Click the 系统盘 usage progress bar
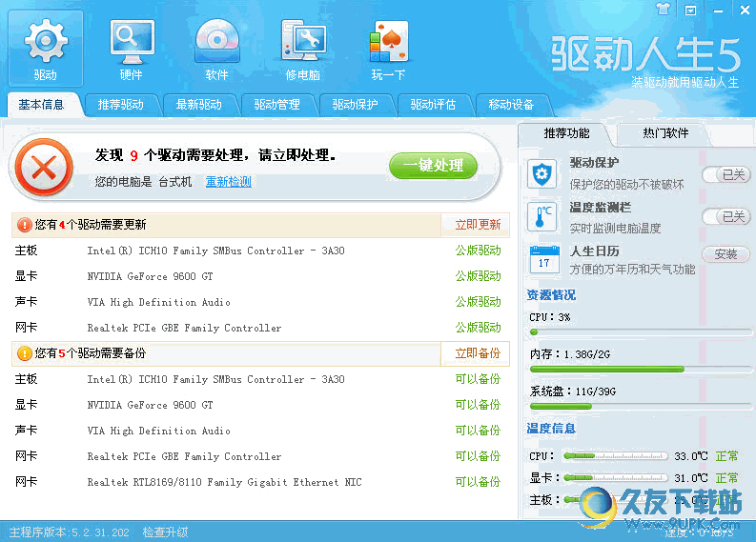 pyautogui.click(x=641, y=406)
